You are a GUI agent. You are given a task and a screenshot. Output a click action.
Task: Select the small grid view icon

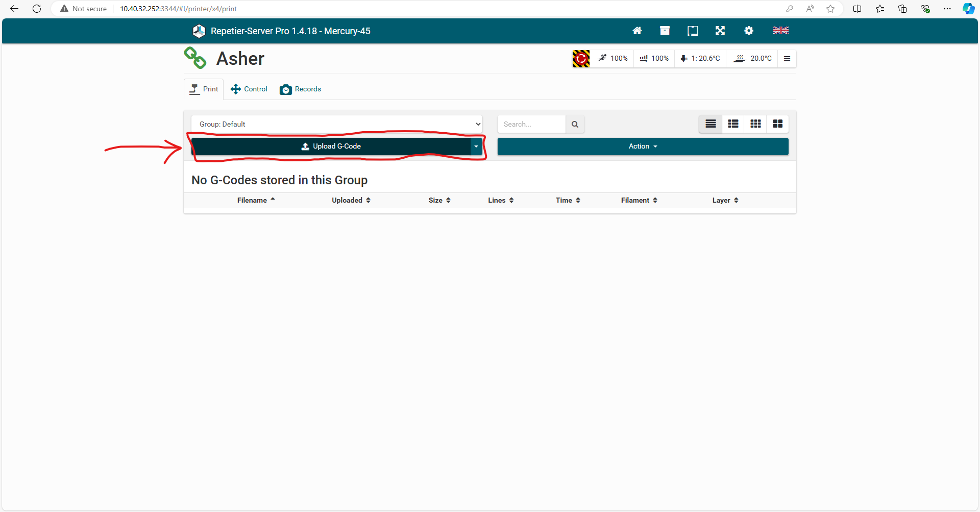tap(755, 124)
